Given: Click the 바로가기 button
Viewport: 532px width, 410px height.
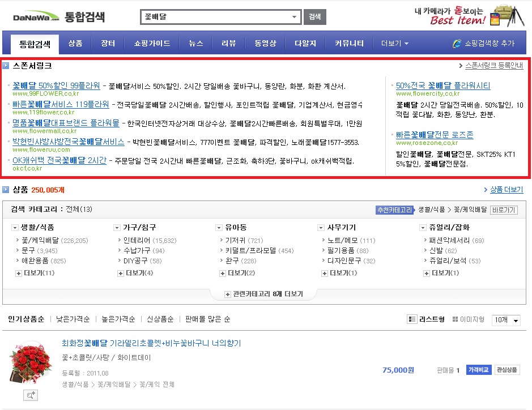Looking at the screenshot, I should click(x=504, y=210).
